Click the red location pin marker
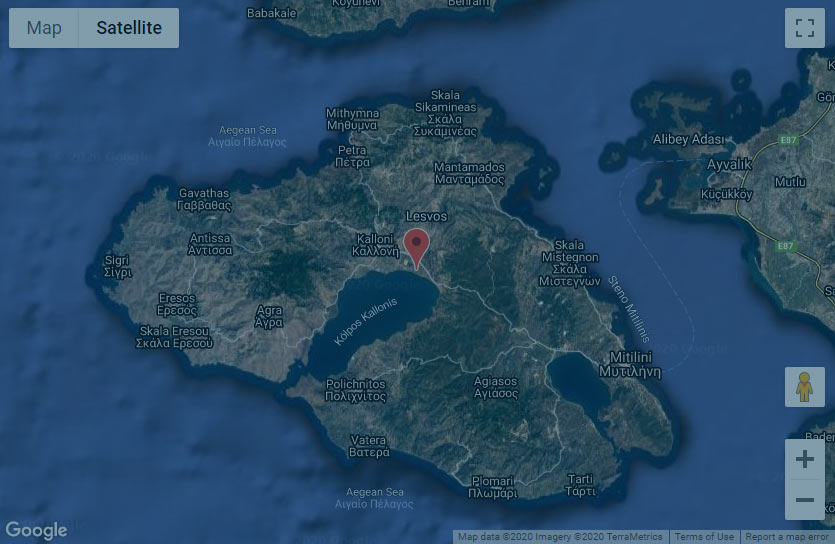 coord(416,249)
